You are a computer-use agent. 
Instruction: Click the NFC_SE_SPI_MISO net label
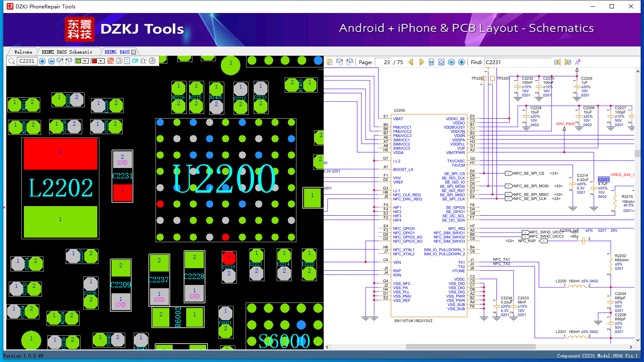[x=531, y=194]
